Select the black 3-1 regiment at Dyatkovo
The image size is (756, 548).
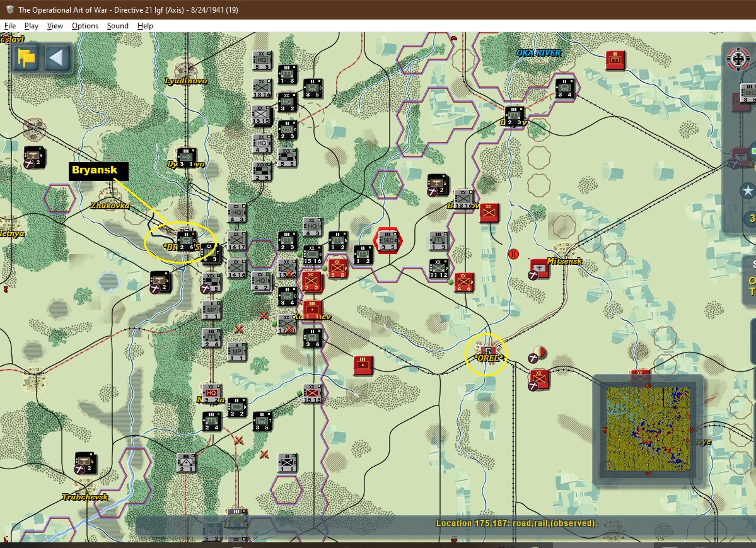pyautogui.click(x=186, y=157)
